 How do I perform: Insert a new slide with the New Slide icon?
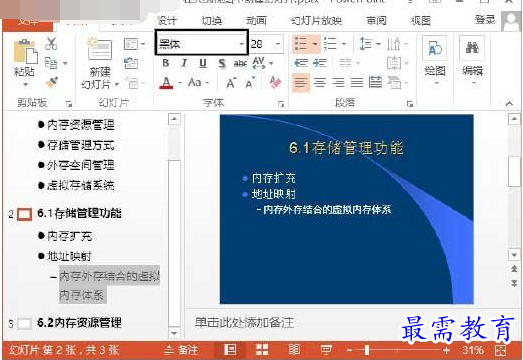[99, 50]
